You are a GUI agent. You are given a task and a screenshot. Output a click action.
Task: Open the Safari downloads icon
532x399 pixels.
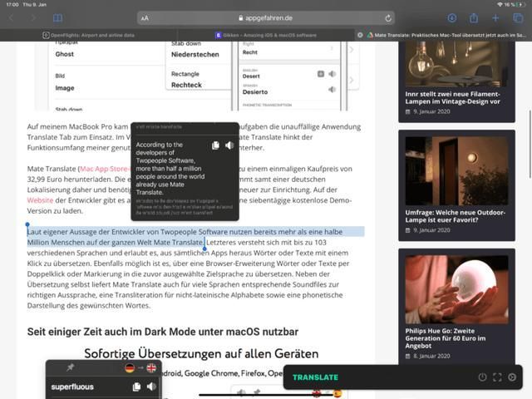[452, 17]
